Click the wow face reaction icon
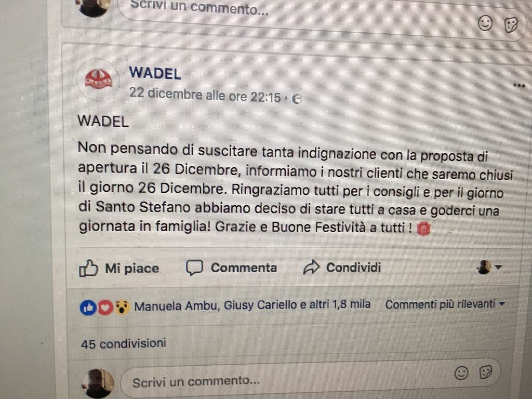The height and width of the screenshot is (399, 532). tap(122, 308)
